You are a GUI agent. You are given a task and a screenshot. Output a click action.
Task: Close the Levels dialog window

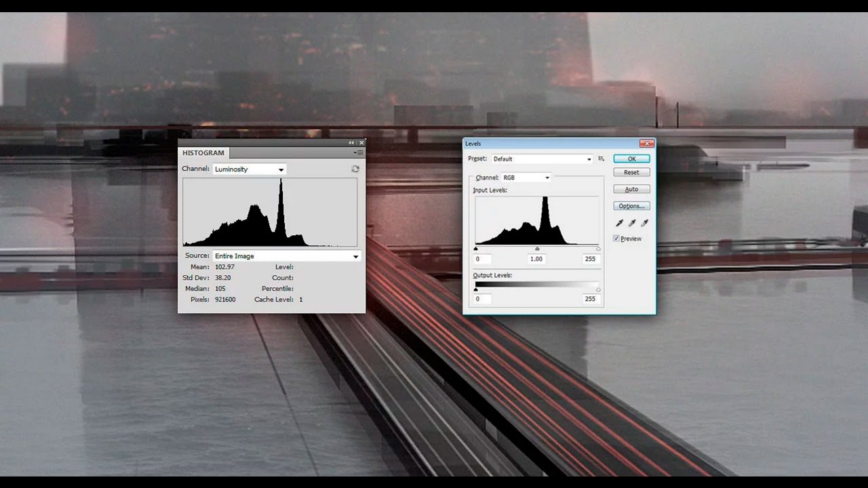[x=646, y=144]
